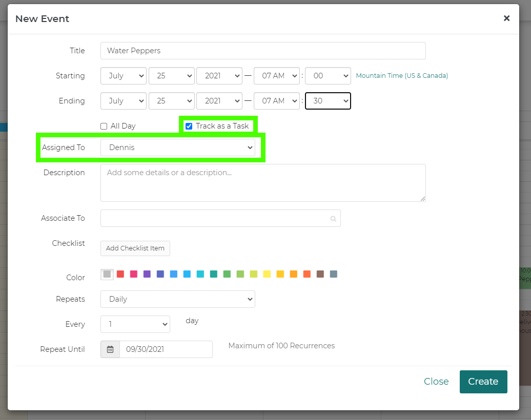Uncheck Track as a Task checkbox
This screenshot has width=531, height=420.
pos(189,126)
